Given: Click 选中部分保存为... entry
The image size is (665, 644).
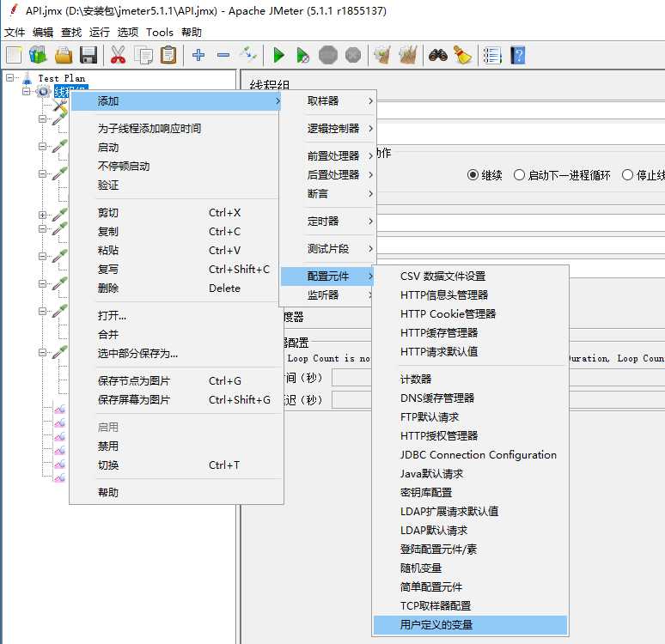Looking at the screenshot, I should [176, 353].
